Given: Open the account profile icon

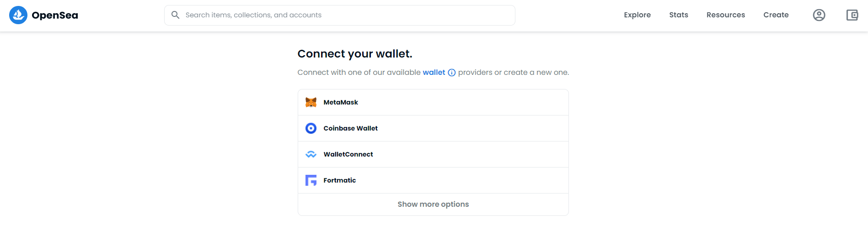Looking at the screenshot, I should tap(819, 15).
